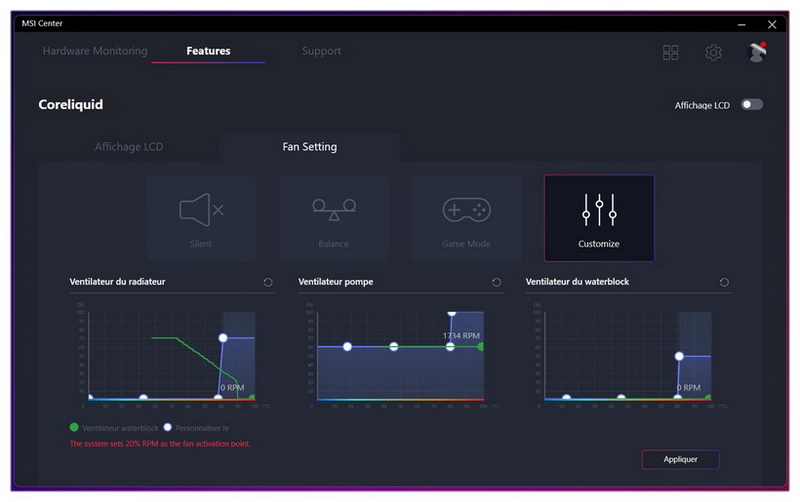Viewport: 800px width, 502px height.
Task: Click the white Personnaliser le legend dot
Action: coord(167,428)
